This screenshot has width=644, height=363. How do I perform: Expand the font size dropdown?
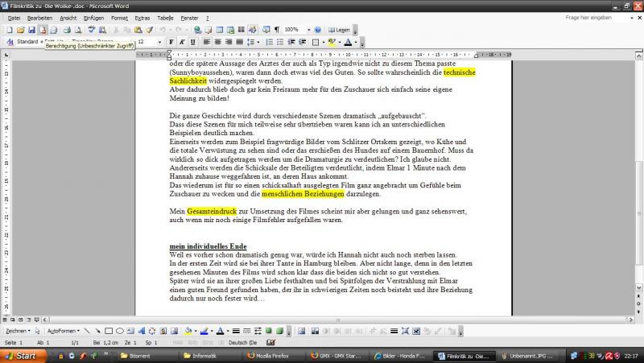(x=162, y=42)
